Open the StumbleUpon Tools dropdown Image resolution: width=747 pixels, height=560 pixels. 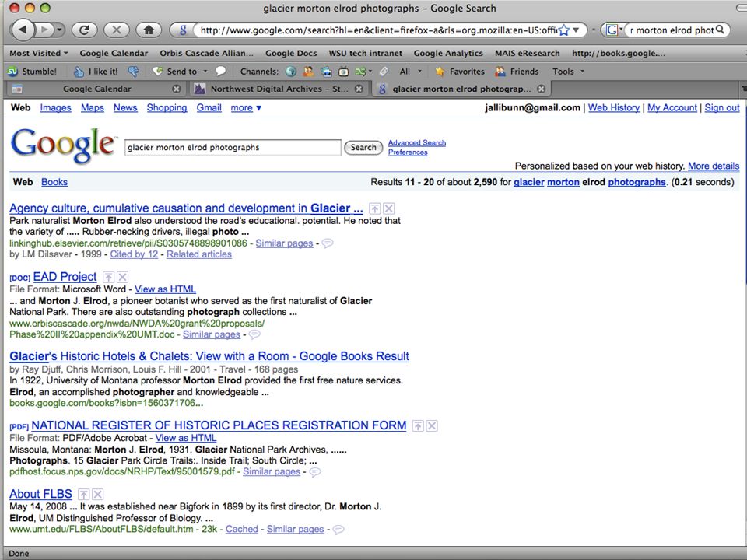point(568,72)
